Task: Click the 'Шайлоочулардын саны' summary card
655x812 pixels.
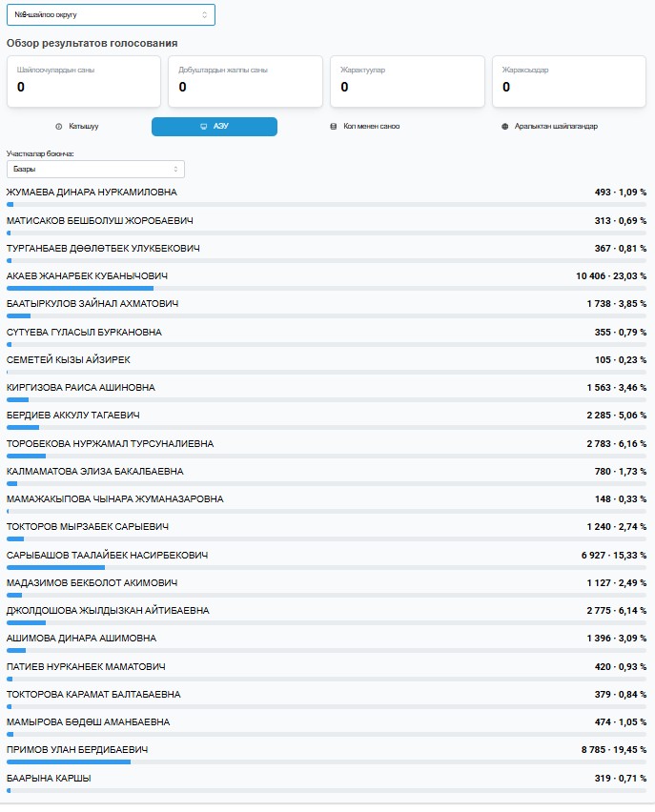Action: click(x=84, y=80)
